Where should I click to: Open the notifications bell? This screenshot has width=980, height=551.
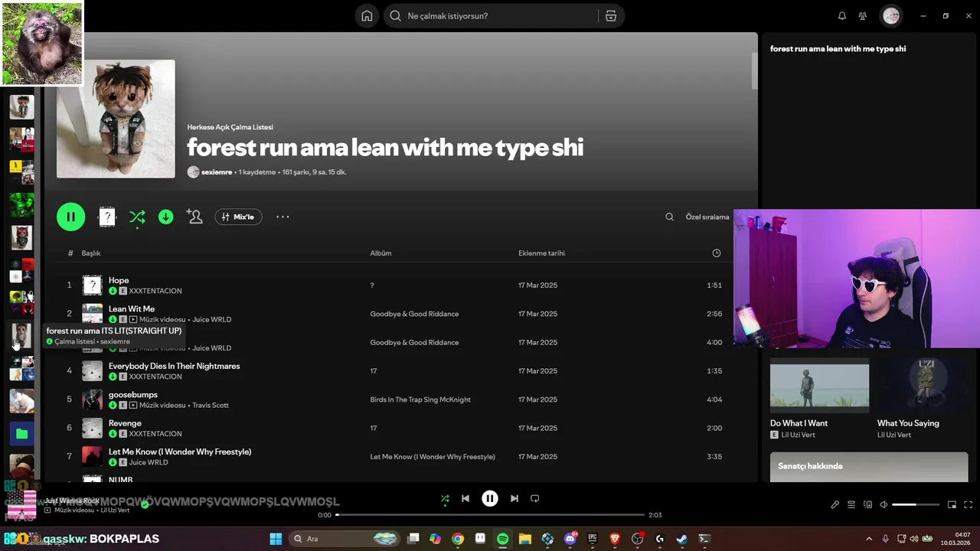click(x=842, y=16)
